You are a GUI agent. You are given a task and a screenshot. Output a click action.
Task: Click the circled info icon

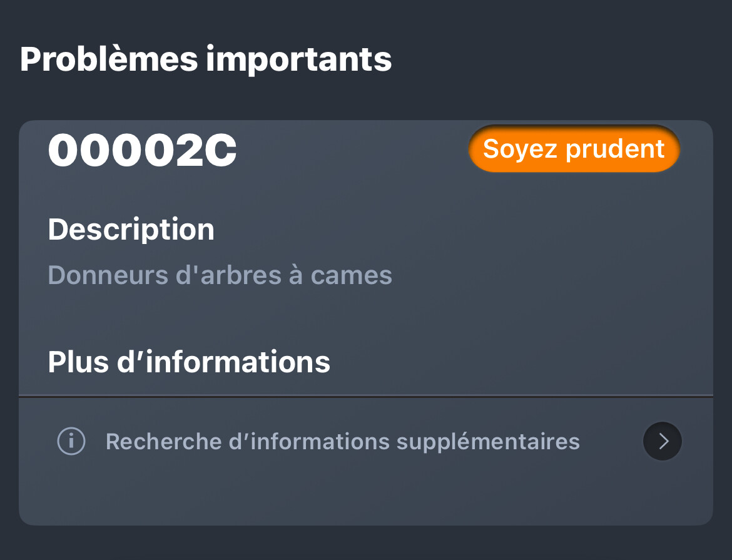pyautogui.click(x=71, y=441)
